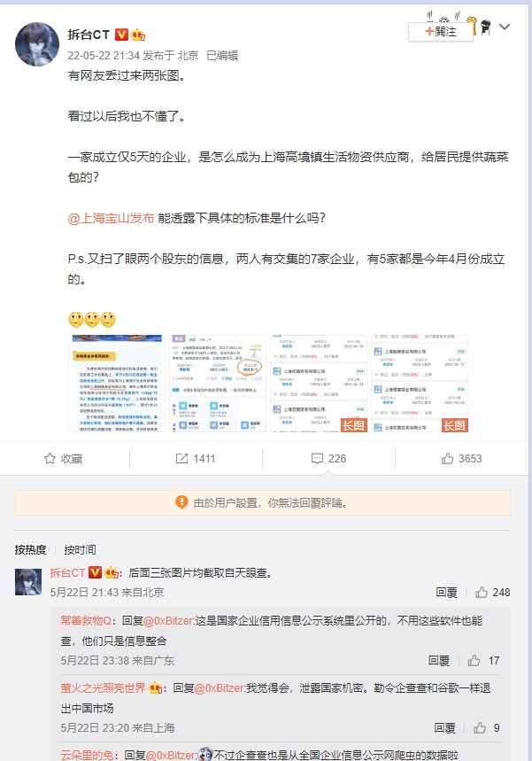Expand the post options chevron menu
This screenshot has width=532, height=761.
pyautogui.click(x=505, y=27)
